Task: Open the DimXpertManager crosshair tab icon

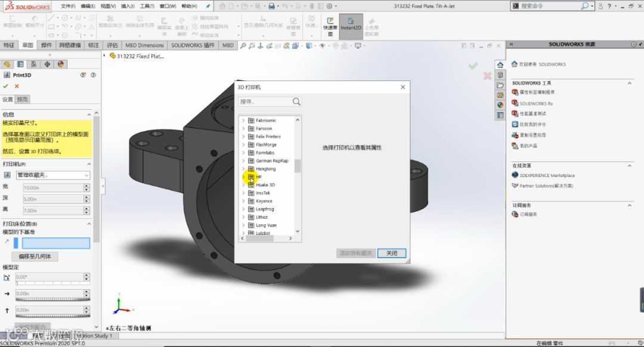Action: point(47,64)
